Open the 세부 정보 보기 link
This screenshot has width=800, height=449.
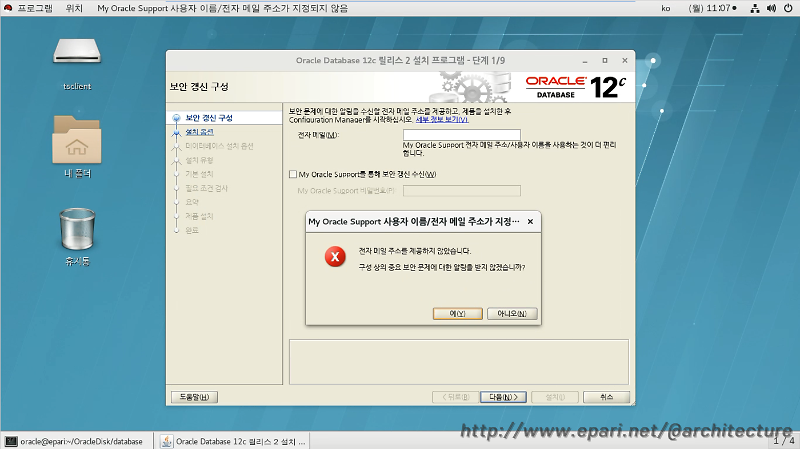pyautogui.click(x=442, y=119)
